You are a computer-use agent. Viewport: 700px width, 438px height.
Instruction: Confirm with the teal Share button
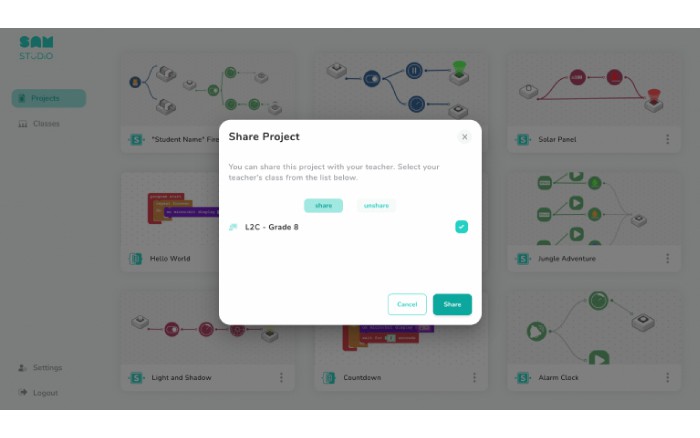[452, 304]
